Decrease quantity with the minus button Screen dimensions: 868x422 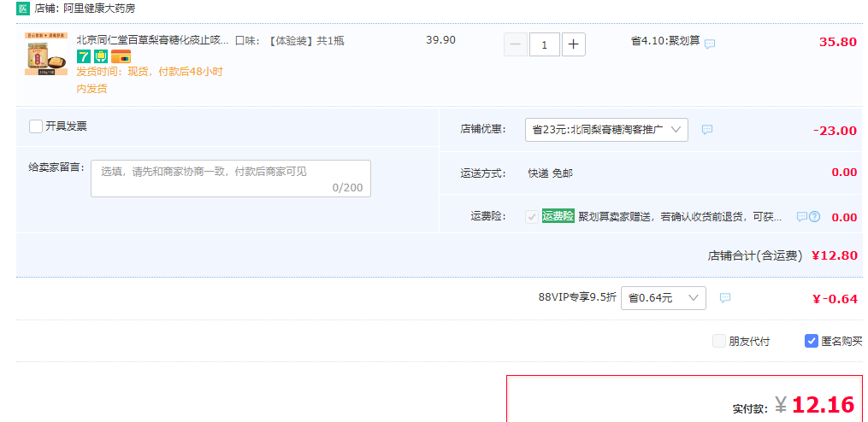(516, 44)
